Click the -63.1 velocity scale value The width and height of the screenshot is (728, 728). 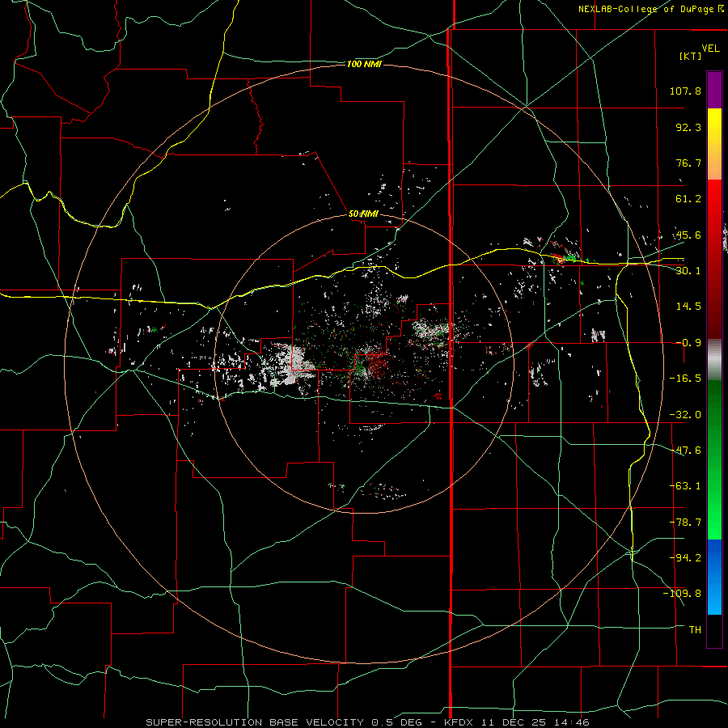(685, 486)
